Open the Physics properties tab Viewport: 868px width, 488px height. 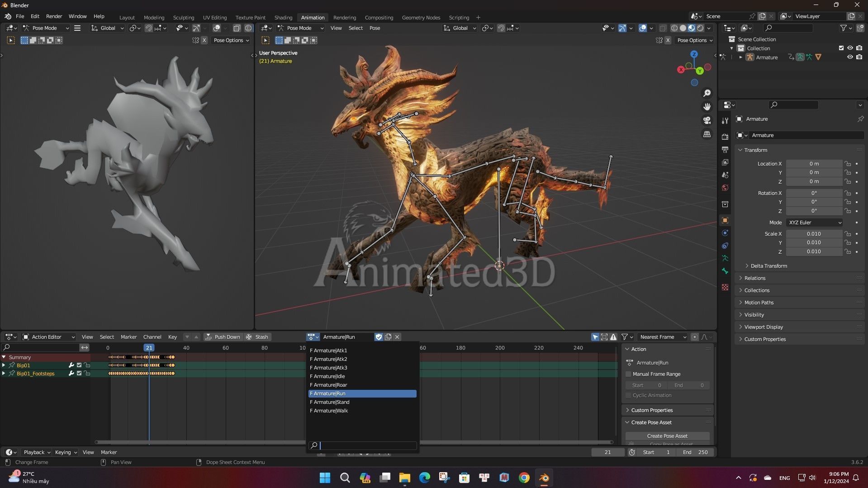click(725, 233)
